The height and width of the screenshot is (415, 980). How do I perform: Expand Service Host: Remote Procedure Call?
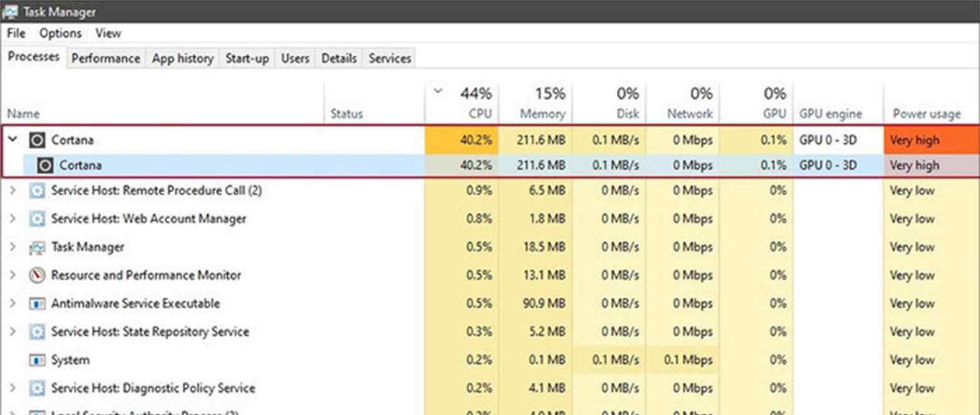[x=12, y=190]
